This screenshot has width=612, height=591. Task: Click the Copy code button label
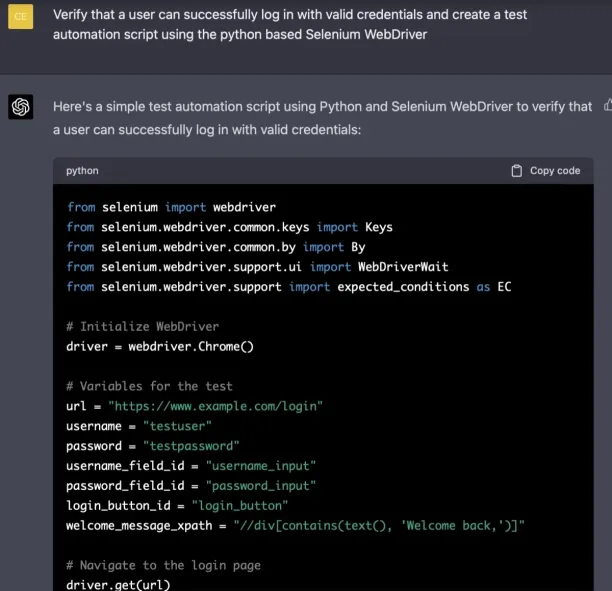tap(555, 171)
